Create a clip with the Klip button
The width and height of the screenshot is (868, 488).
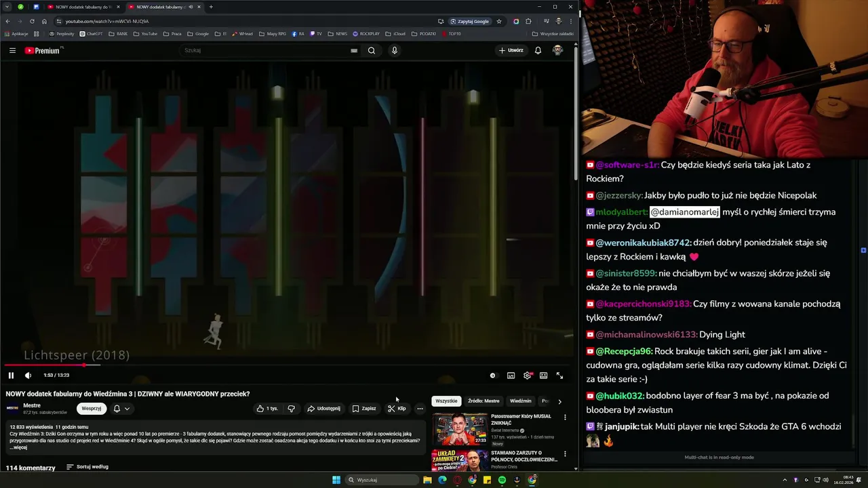pos(397,409)
